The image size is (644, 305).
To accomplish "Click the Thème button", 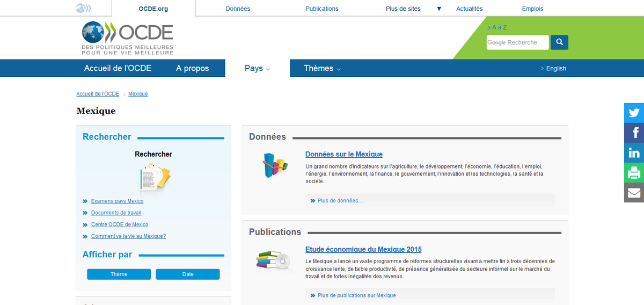I will click(119, 274).
